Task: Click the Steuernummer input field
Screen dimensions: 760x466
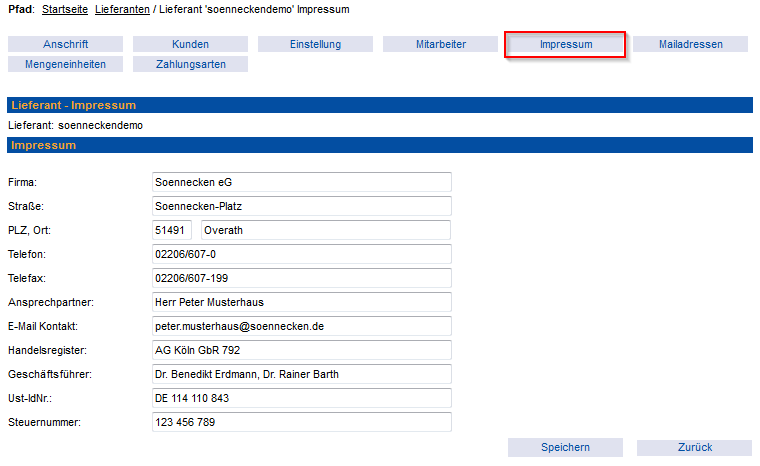Action: [302, 422]
